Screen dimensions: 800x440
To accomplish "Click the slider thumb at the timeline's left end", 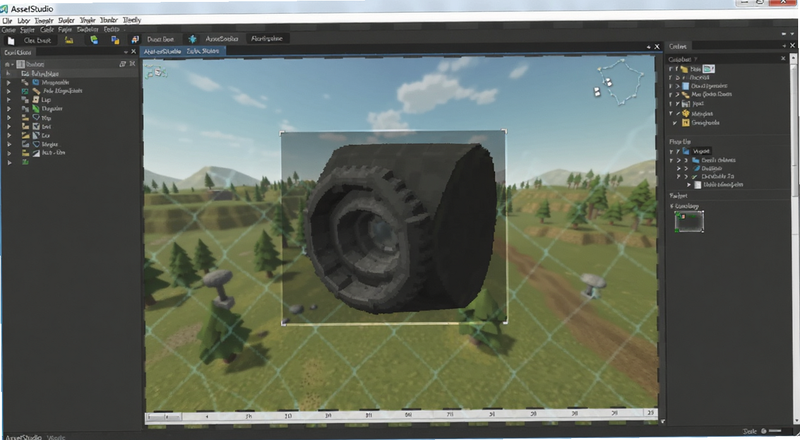I will click(165, 417).
